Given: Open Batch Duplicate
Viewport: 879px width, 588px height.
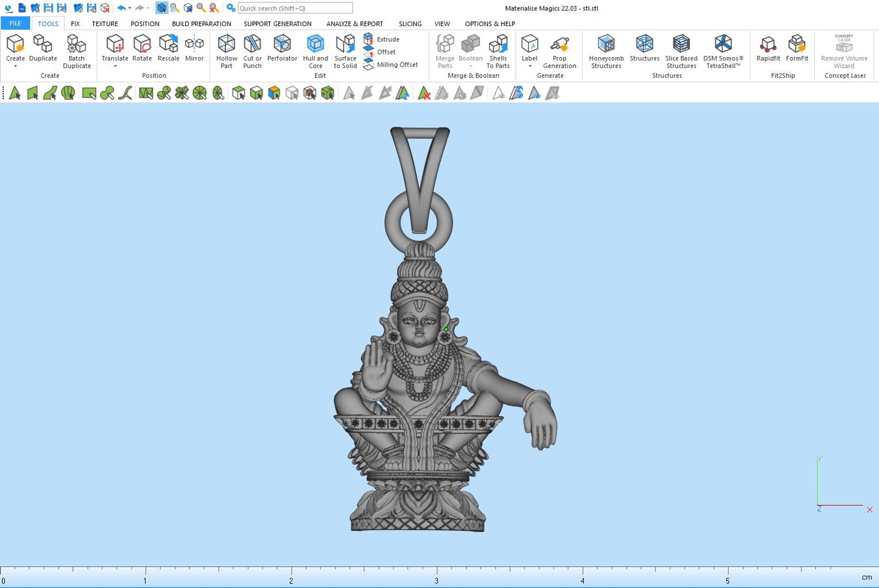Looking at the screenshot, I should 77,51.
